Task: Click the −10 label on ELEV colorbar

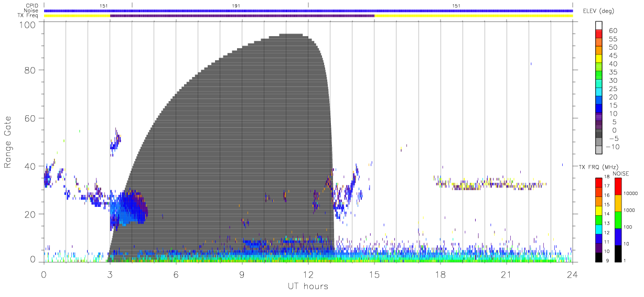Action: click(614, 147)
